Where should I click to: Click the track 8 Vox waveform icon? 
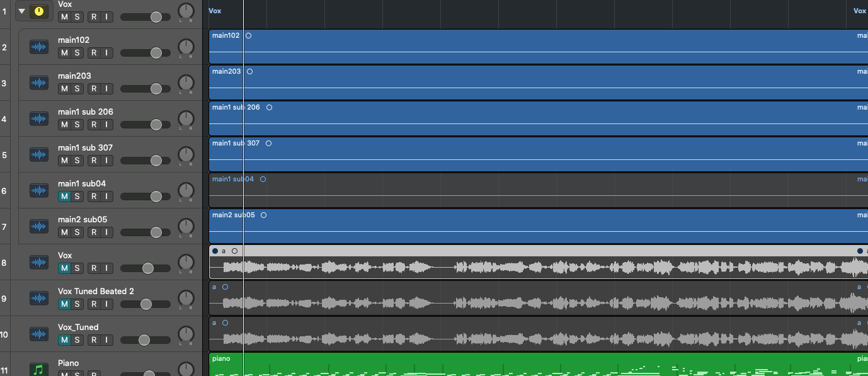pyautogui.click(x=39, y=262)
